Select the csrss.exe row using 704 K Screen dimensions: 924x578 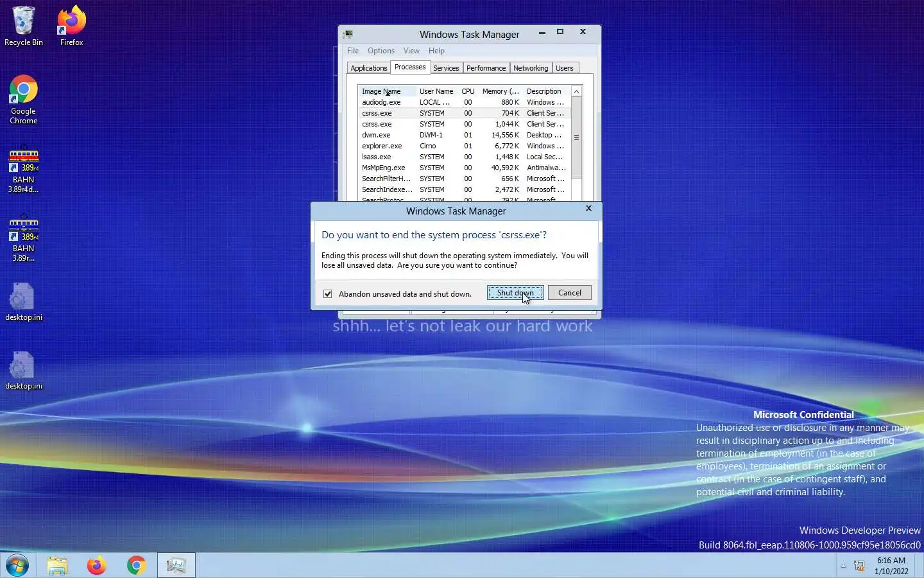[x=464, y=113]
